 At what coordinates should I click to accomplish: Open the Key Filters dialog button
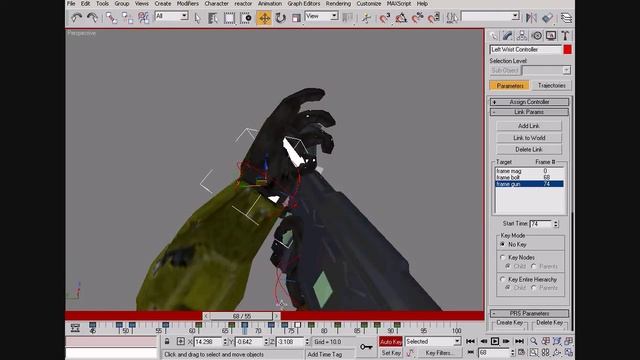click(x=439, y=353)
